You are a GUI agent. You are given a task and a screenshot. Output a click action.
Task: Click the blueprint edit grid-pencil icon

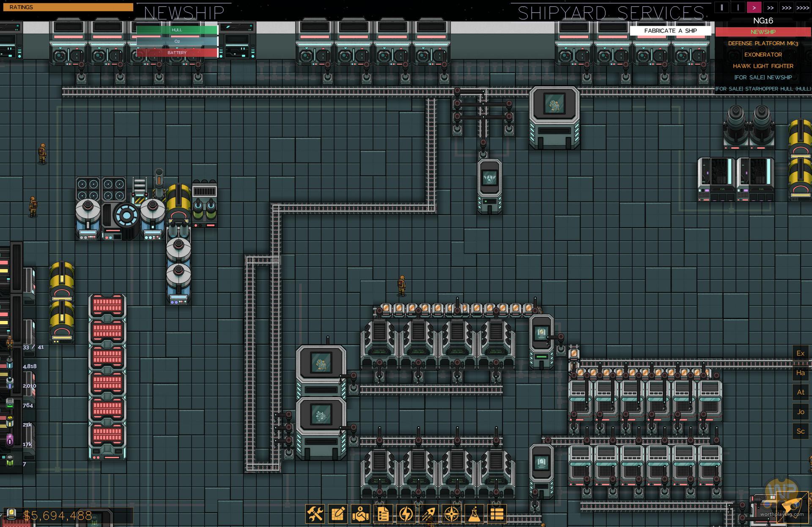[338, 514]
